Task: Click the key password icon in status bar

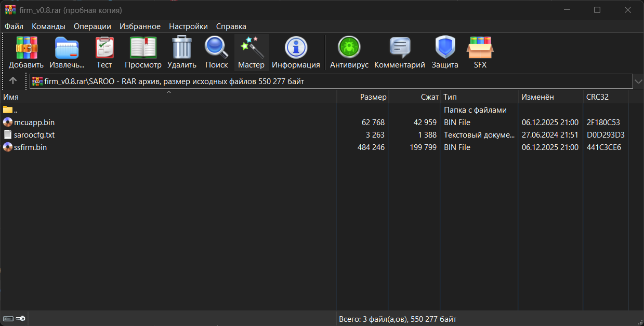Action: point(20,319)
